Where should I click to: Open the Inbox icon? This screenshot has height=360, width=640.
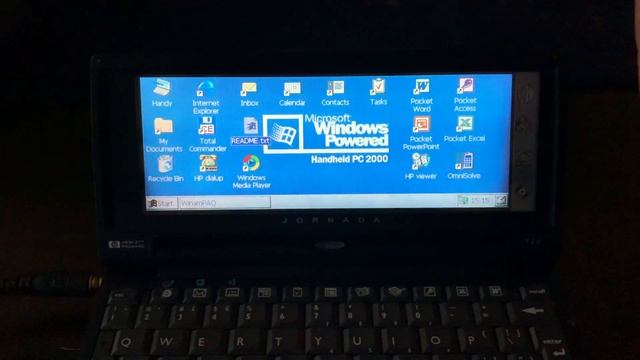(x=249, y=94)
